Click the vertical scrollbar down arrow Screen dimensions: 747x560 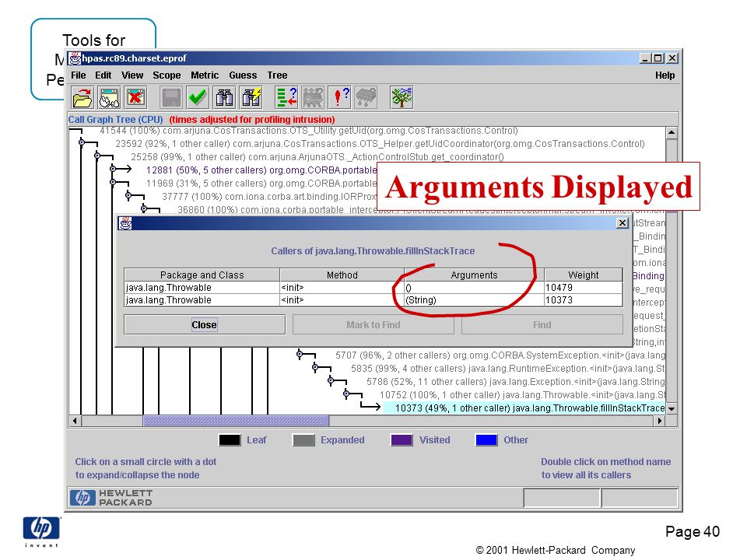(672, 408)
